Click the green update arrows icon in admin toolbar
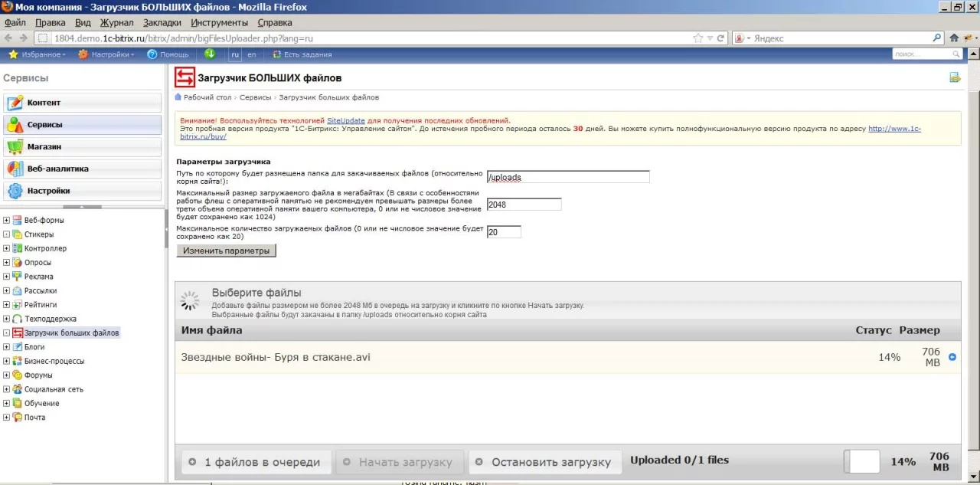Viewport: 980px width, 485px height. point(210,54)
